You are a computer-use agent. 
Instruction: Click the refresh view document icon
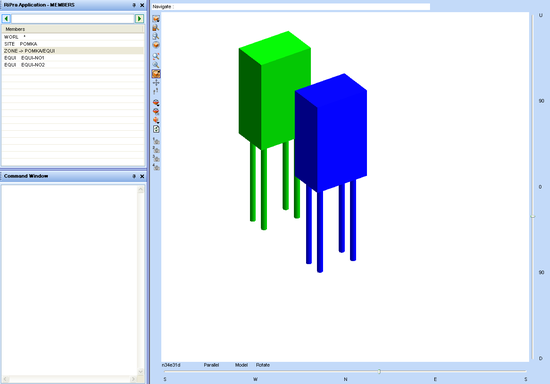(x=156, y=129)
